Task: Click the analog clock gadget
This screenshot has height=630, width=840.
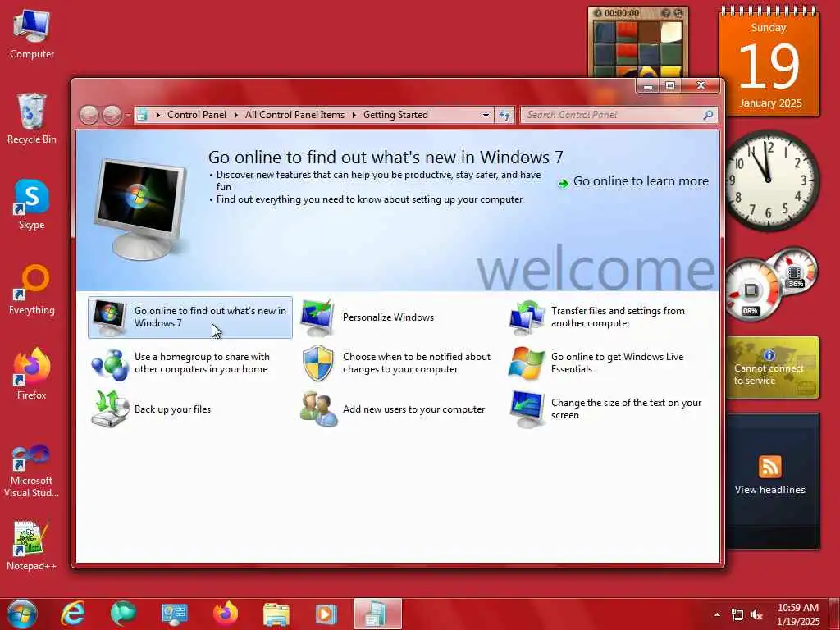Action: coord(769,180)
